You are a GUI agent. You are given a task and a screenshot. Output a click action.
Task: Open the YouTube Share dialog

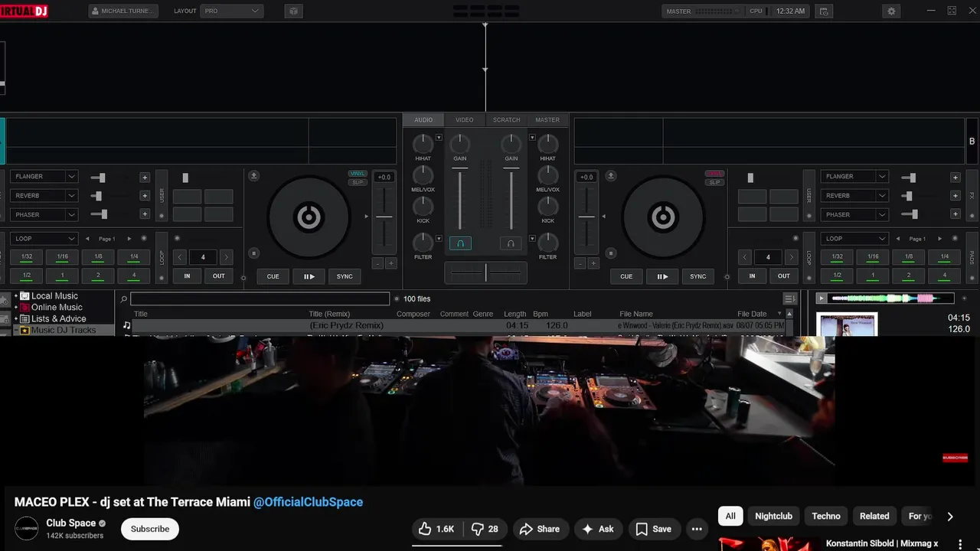(x=539, y=529)
